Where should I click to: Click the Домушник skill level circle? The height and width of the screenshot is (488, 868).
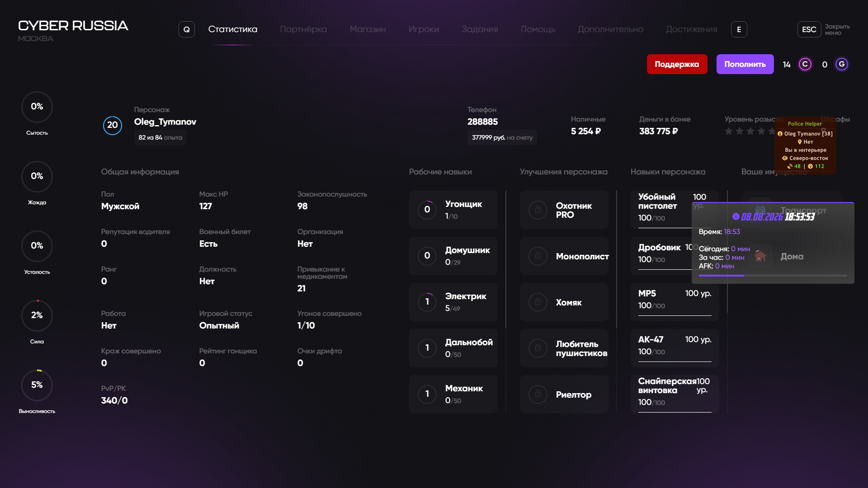[427, 256]
